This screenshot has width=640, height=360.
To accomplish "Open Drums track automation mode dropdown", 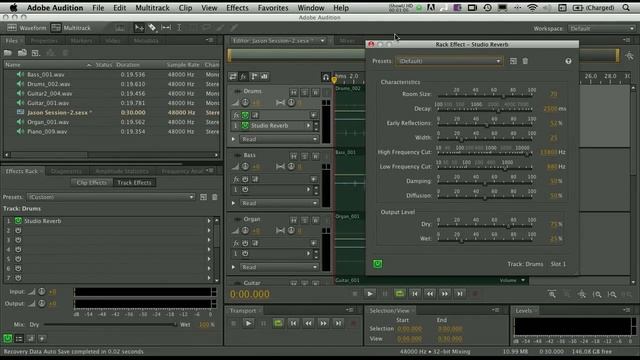I will tap(279, 139).
